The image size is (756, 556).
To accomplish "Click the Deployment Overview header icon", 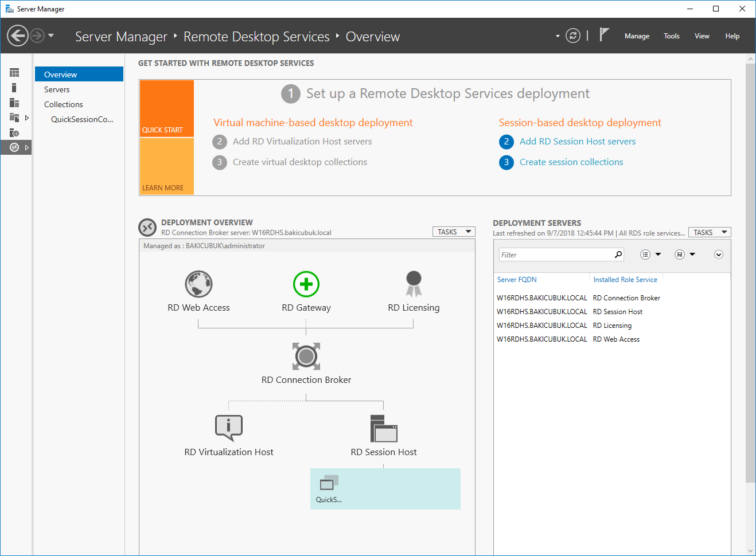I will (147, 228).
